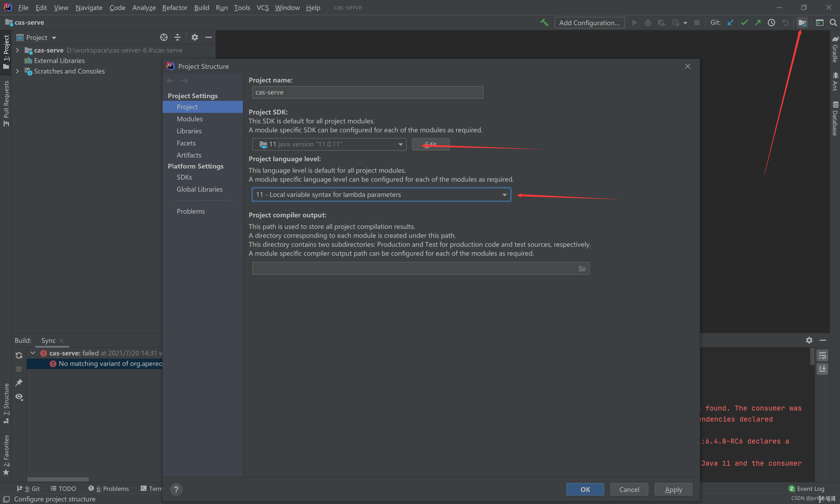Open the Navigate menu
The width and height of the screenshot is (840, 504).
tap(89, 7)
